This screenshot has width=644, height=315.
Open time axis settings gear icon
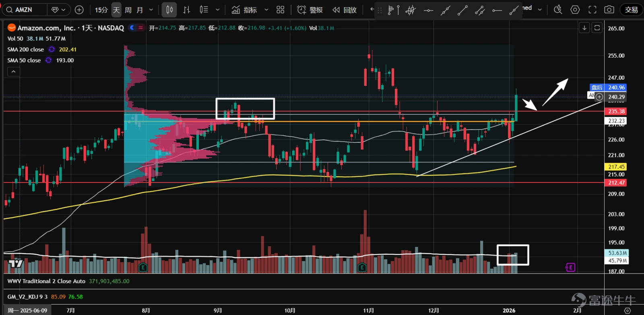(627, 311)
